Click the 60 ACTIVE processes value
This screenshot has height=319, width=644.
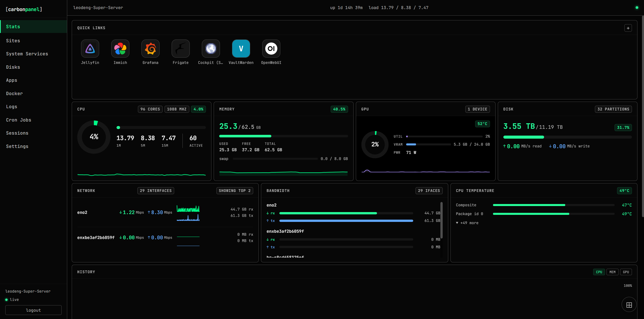pos(196,141)
